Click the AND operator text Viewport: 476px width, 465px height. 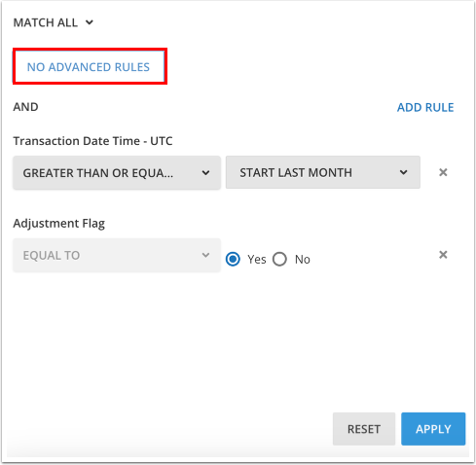pyautogui.click(x=25, y=107)
